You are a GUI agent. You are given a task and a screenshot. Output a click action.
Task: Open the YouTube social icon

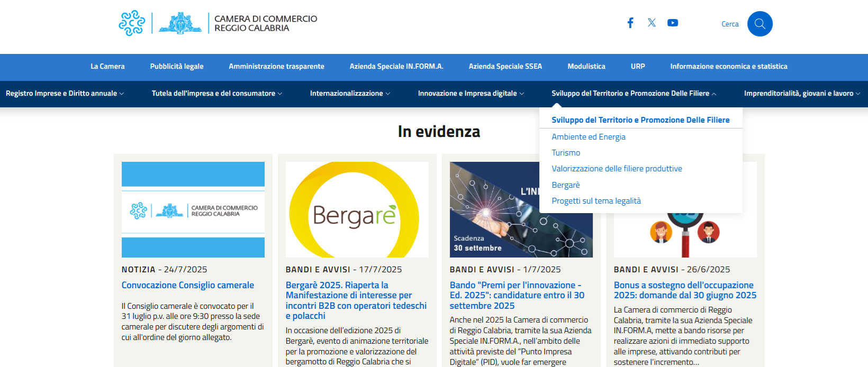tap(673, 23)
